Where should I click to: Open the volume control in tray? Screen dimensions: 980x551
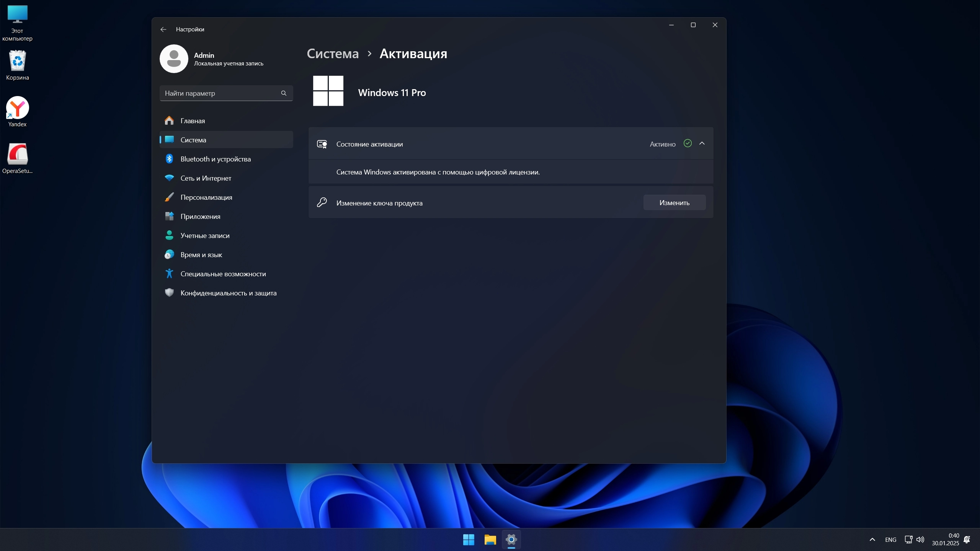(x=920, y=540)
